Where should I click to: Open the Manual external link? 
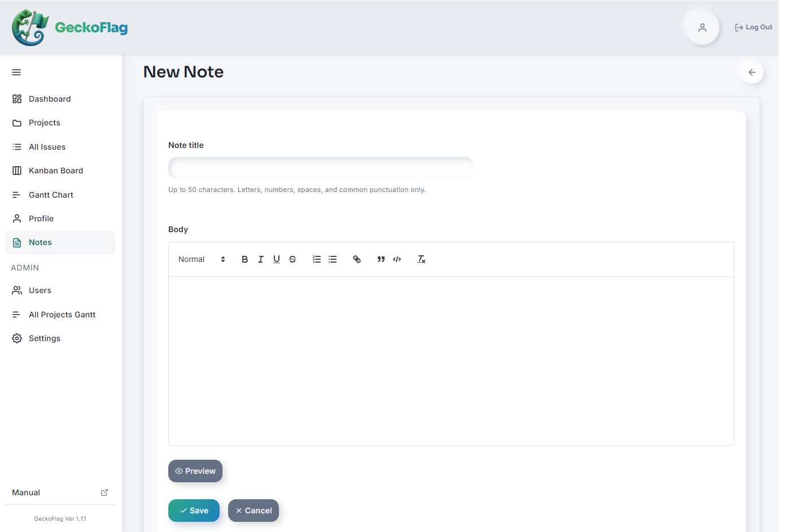tap(60, 492)
